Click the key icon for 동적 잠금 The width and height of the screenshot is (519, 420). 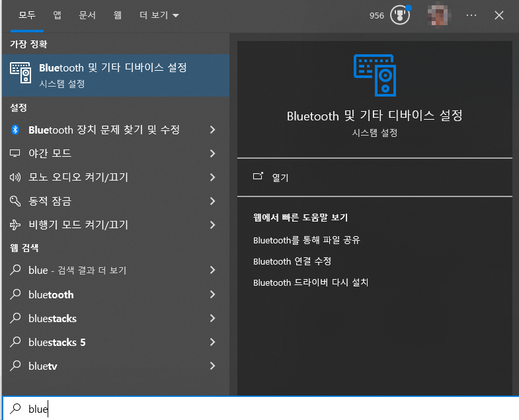pyautogui.click(x=15, y=201)
